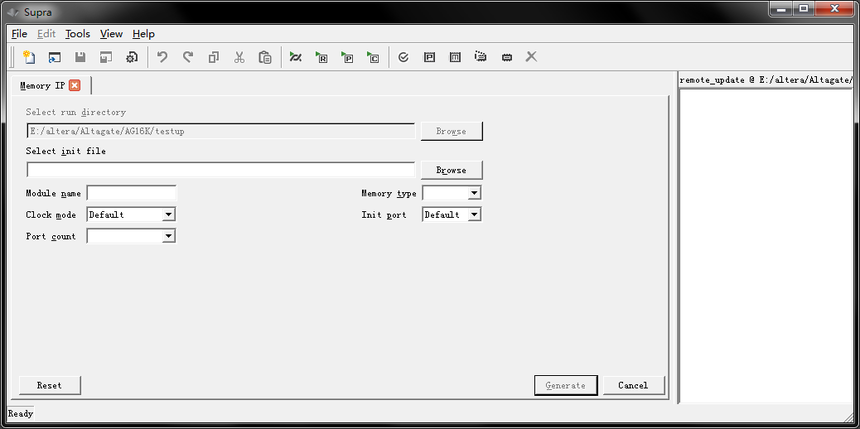Click the boxed memory grid icon
The width and height of the screenshot is (860, 429).
455,57
